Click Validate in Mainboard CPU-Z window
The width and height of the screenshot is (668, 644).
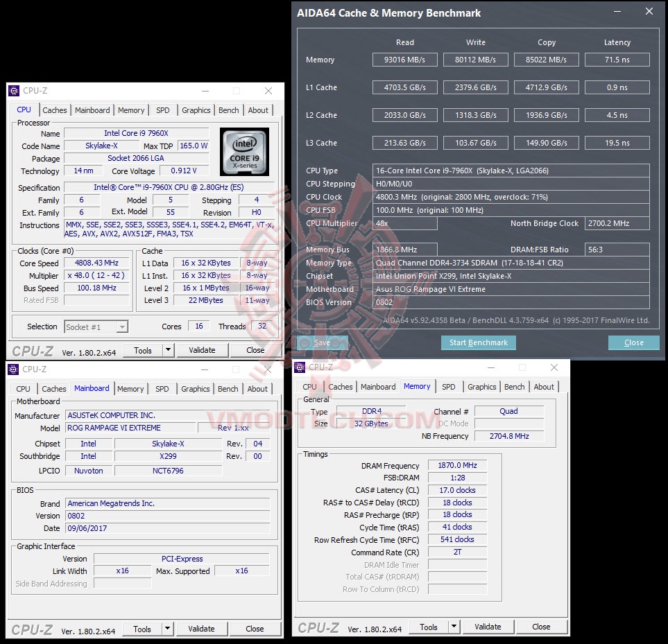[x=201, y=629]
